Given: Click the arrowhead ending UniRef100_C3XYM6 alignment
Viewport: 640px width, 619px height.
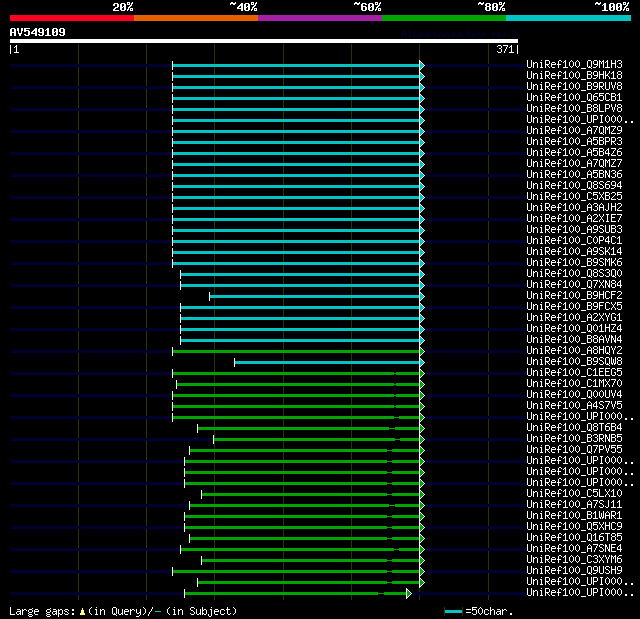Looking at the screenshot, I should point(422,561).
